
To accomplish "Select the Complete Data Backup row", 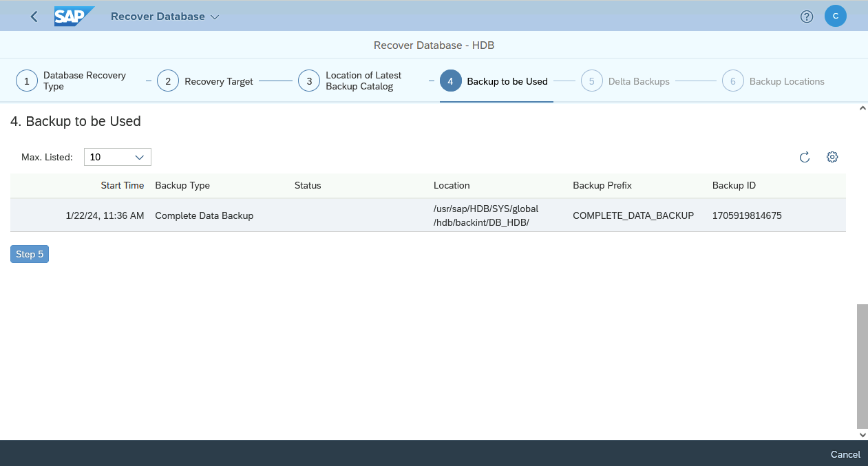I will [x=204, y=215].
